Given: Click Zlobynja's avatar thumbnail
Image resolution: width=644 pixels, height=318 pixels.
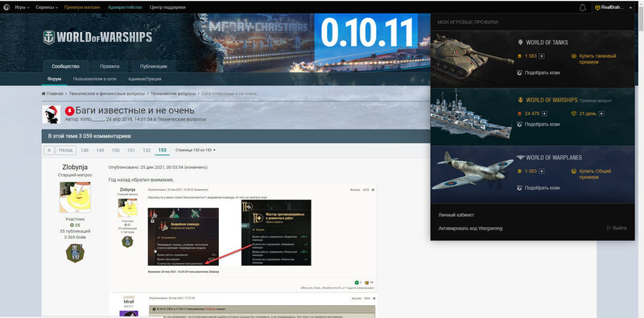Looking at the screenshot, I should tap(75, 197).
